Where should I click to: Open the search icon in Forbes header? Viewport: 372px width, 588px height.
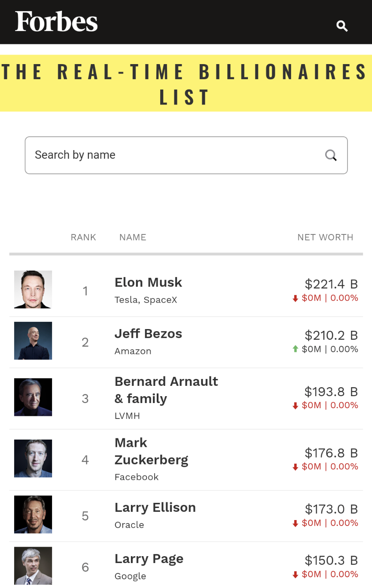tap(342, 26)
